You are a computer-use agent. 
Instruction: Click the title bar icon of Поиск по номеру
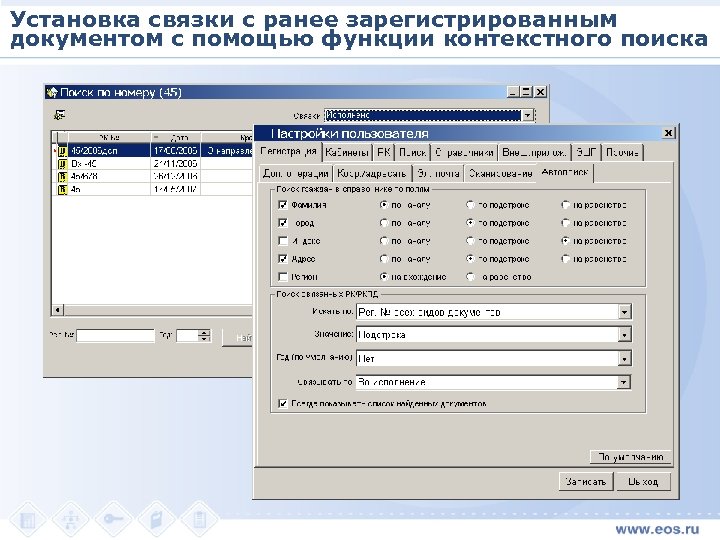click(x=52, y=92)
